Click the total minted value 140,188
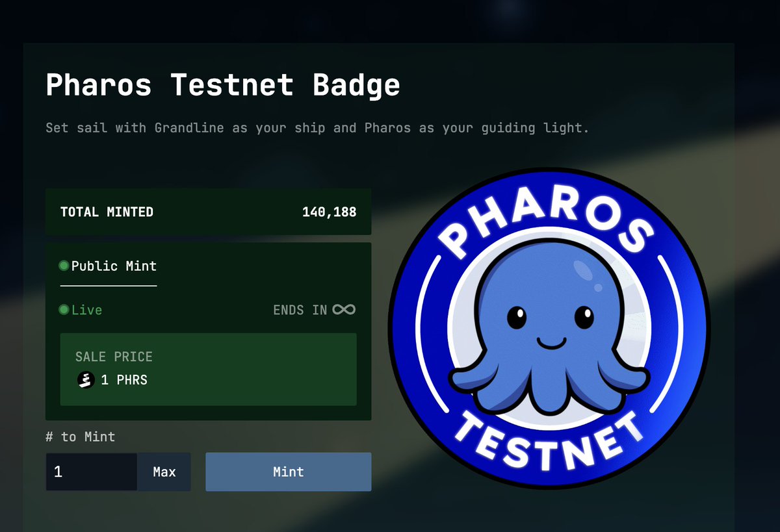Viewport: 780px width, 532px height. (329, 212)
